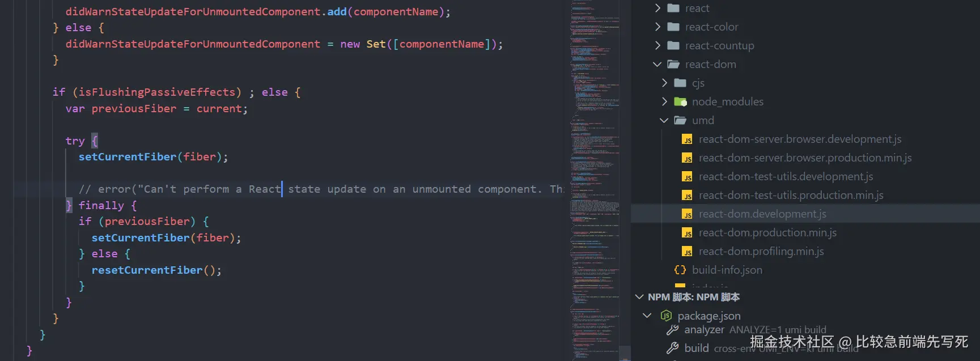The height and width of the screenshot is (361, 980).
Task: Click JS icon of react-dom-test-utils.development.js
Action: [x=687, y=177]
